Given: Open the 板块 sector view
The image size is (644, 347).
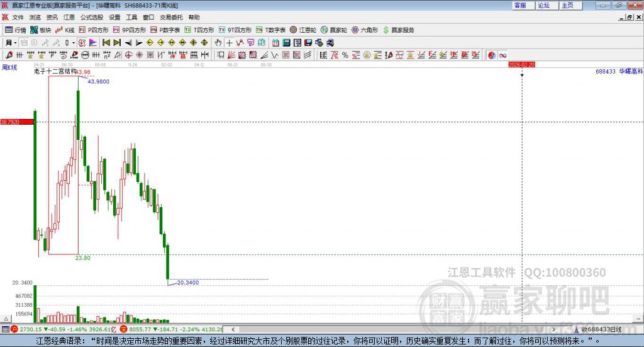Looking at the screenshot, I should point(41,30).
